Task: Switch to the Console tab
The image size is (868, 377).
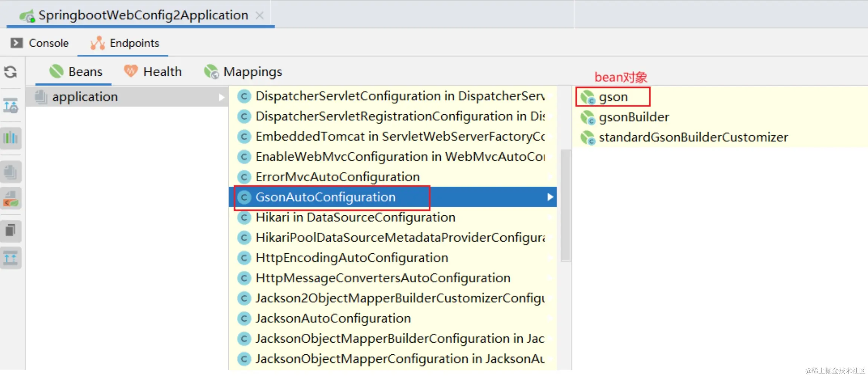Action: [x=40, y=43]
